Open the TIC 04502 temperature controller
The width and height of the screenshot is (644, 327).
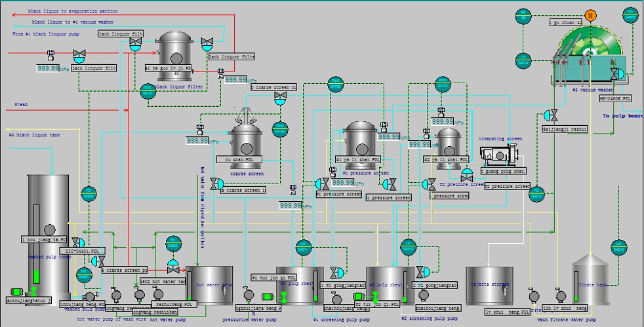pyautogui.click(x=173, y=244)
